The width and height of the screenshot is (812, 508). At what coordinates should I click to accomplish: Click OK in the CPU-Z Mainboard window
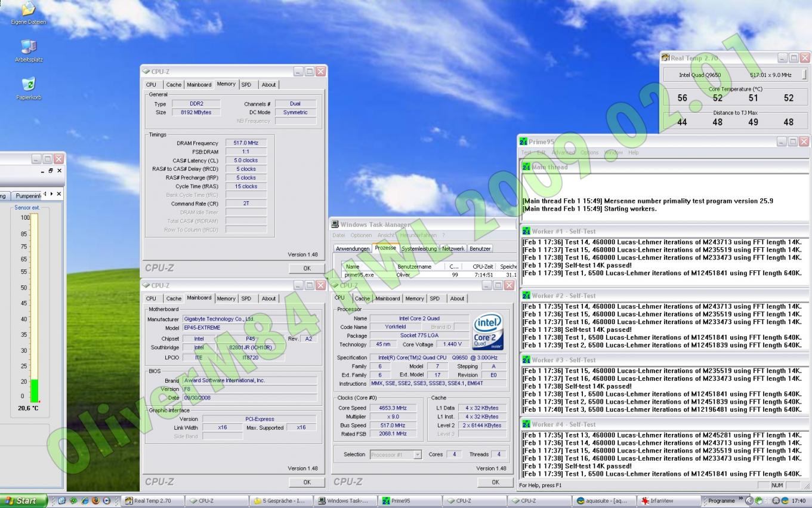[307, 482]
